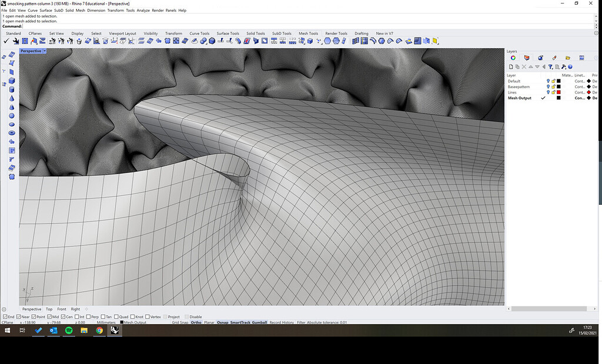Image resolution: width=602 pixels, height=364 pixels.
Task: Toggle the End osnap checkbox
Action: tap(5, 317)
